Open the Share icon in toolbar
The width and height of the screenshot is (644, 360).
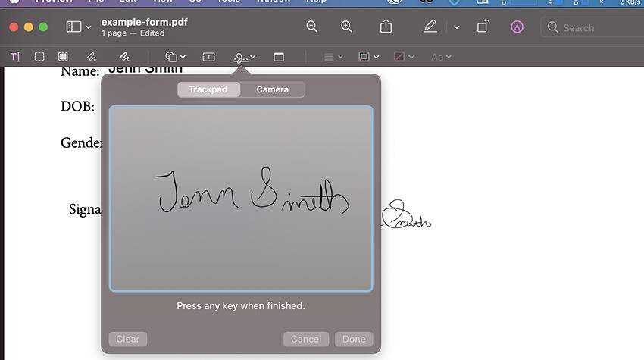386,27
